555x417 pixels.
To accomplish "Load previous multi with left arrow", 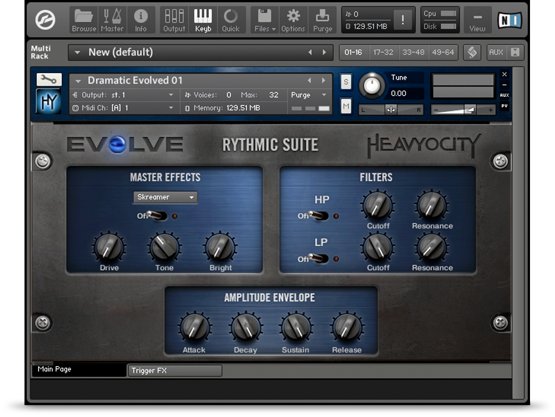I will (310, 52).
